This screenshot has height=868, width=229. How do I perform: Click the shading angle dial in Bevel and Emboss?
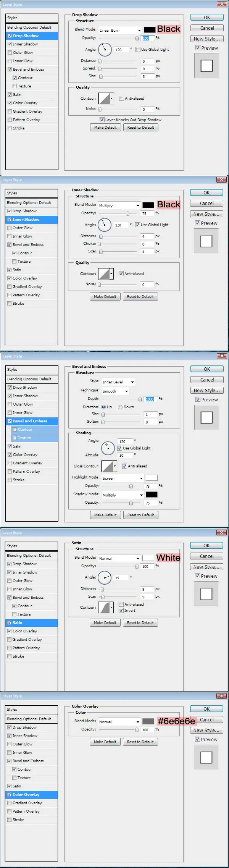tap(108, 448)
